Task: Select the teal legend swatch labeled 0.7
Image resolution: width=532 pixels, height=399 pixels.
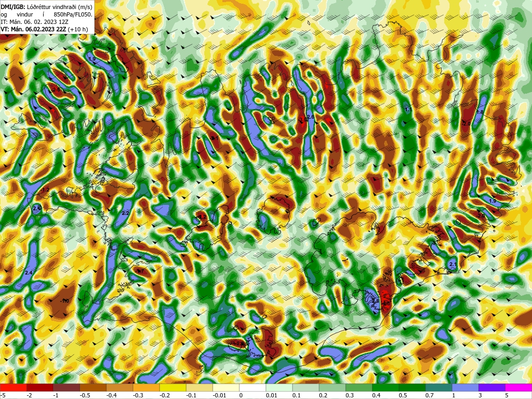Action: tap(439, 387)
